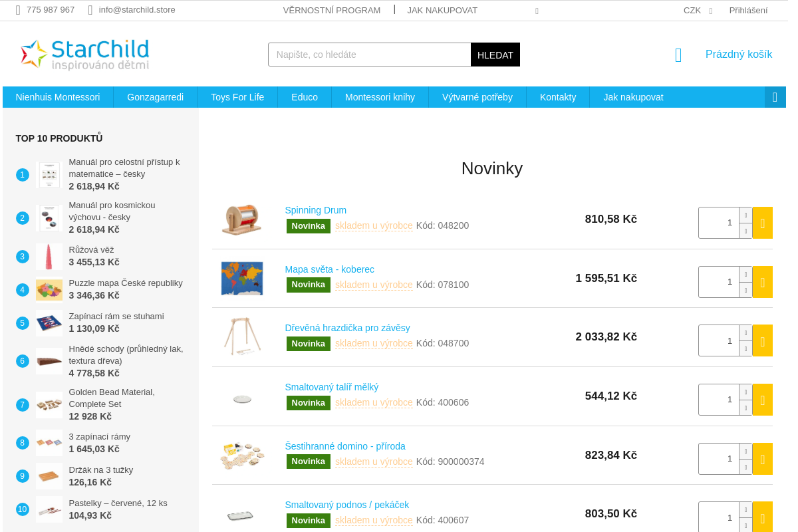Viewport: 798px width, 532px height.
Task: Increase Spinning Drum quantity
Action: (745, 215)
